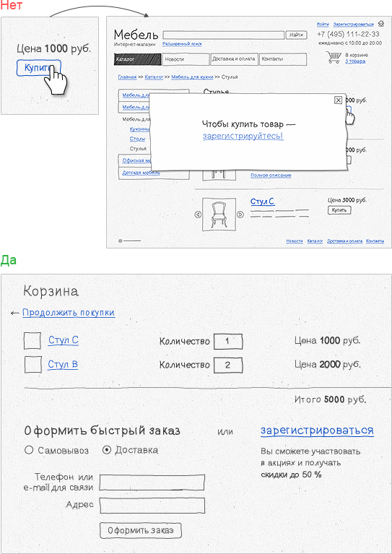Tick the checkbox next to Стул С

pyautogui.click(x=32, y=341)
